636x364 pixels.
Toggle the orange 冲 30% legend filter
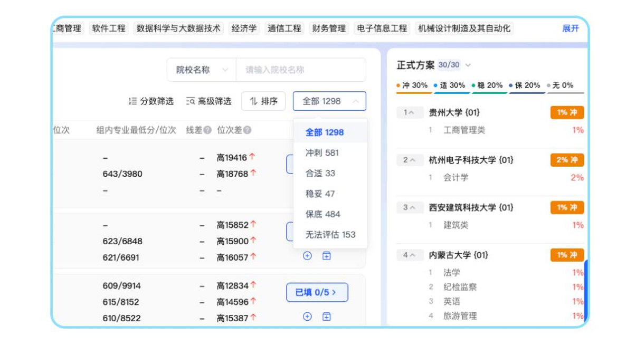412,84
